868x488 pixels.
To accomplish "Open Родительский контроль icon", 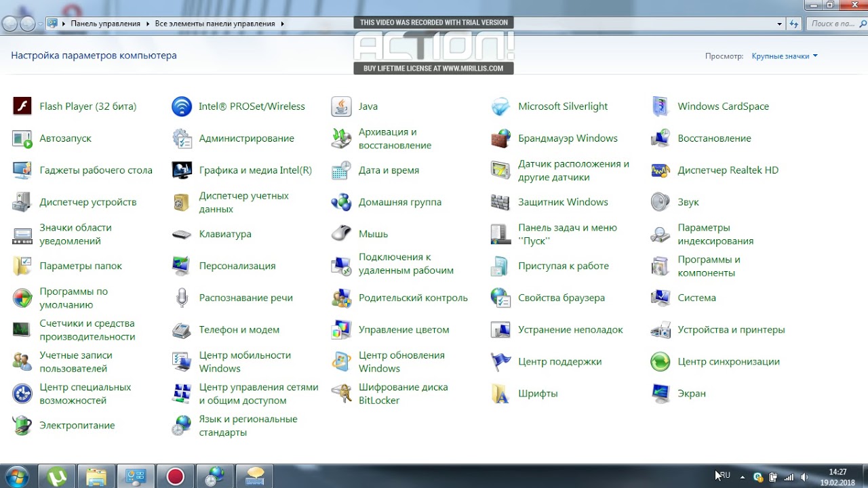I will click(x=341, y=298).
